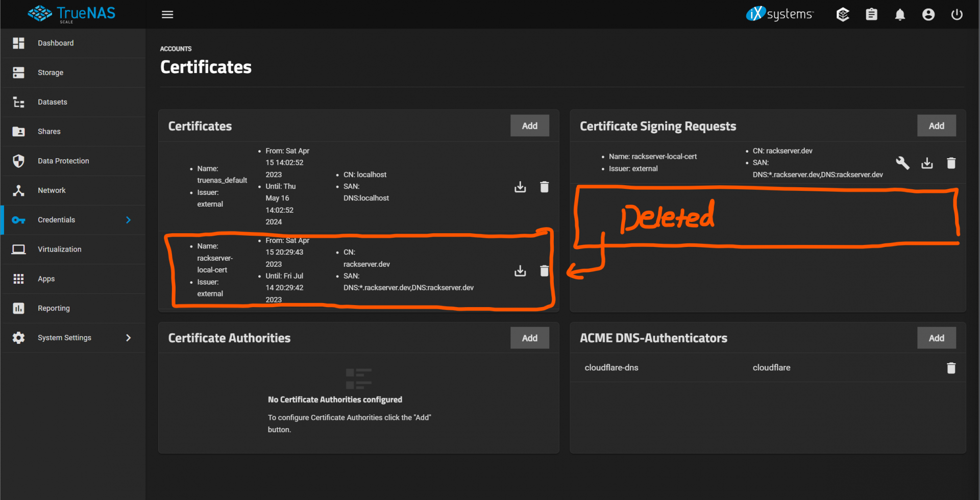Add a Certificate Authority
The image size is (980, 500).
click(x=530, y=338)
